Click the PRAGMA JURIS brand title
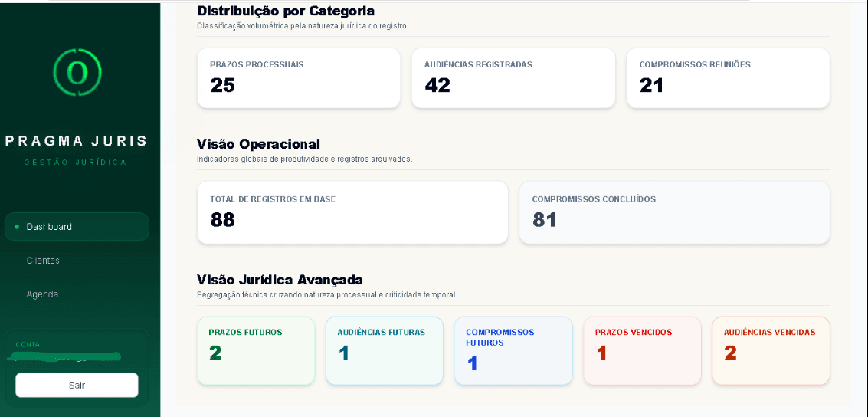 click(x=77, y=141)
